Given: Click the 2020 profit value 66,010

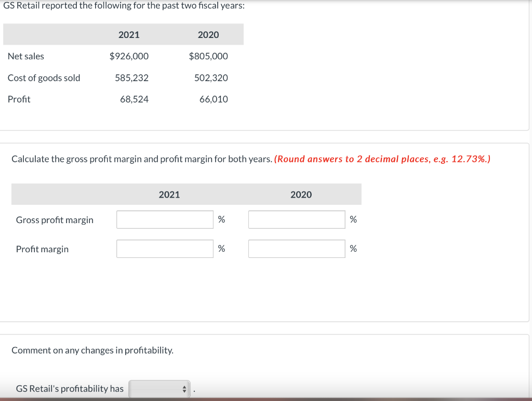Looking at the screenshot, I should click(x=214, y=99).
